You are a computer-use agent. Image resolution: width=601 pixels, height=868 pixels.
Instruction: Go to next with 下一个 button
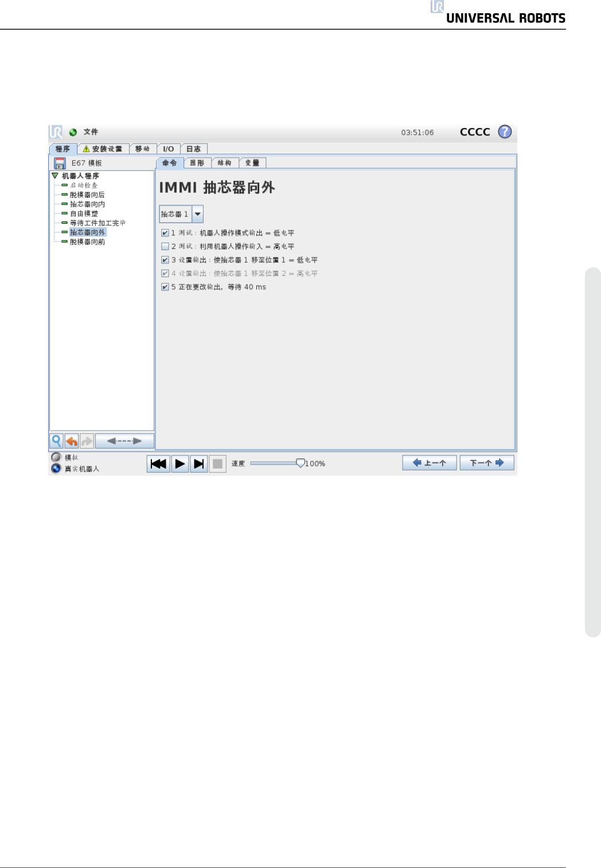click(x=487, y=463)
